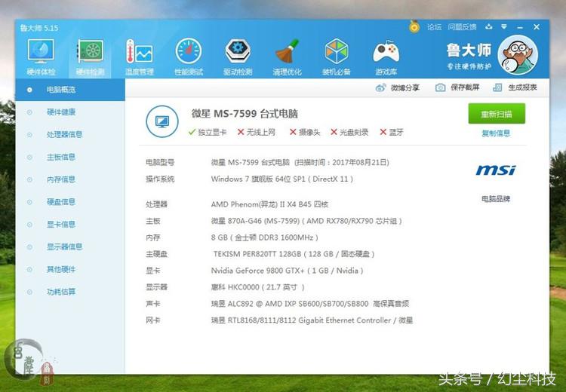566x392 pixels.
Task: Share via 微博分享 button
Action: (x=398, y=87)
